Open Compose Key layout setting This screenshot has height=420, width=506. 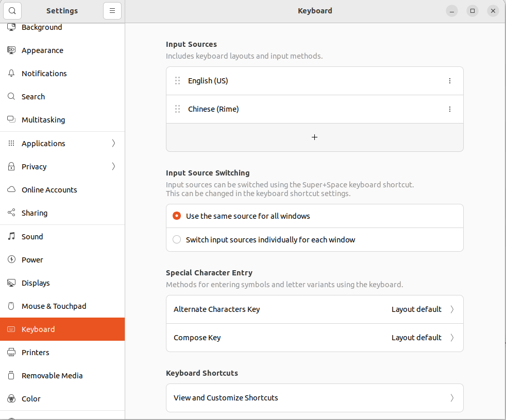[315, 338]
